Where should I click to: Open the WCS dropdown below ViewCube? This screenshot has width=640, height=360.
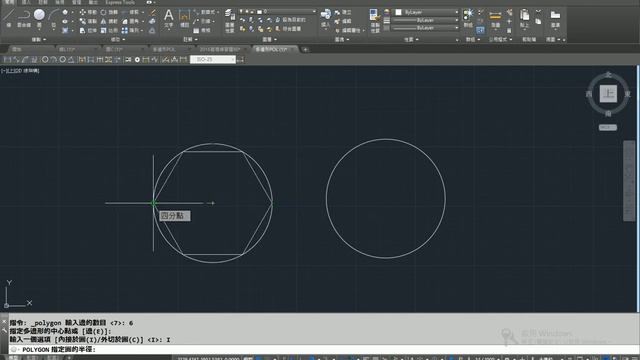(x=608, y=127)
